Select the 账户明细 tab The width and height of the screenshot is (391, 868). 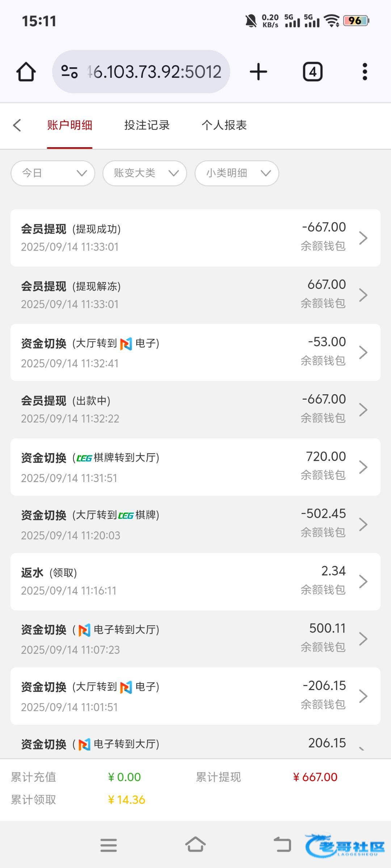[x=70, y=125]
